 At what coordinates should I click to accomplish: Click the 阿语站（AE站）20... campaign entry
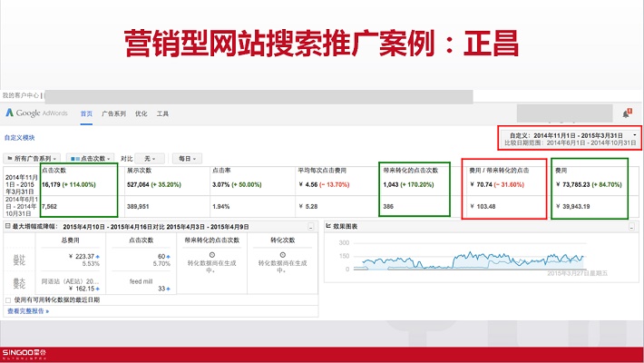point(70,281)
